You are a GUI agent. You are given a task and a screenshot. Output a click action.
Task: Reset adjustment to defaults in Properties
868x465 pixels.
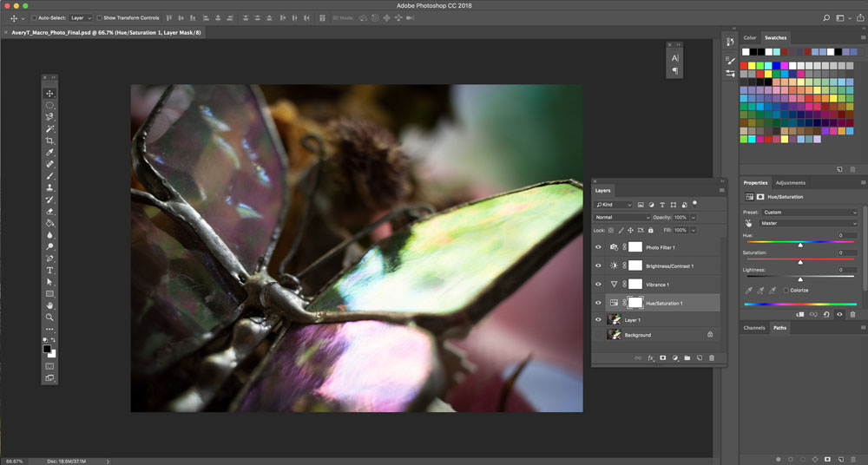pyautogui.click(x=826, y=314)
